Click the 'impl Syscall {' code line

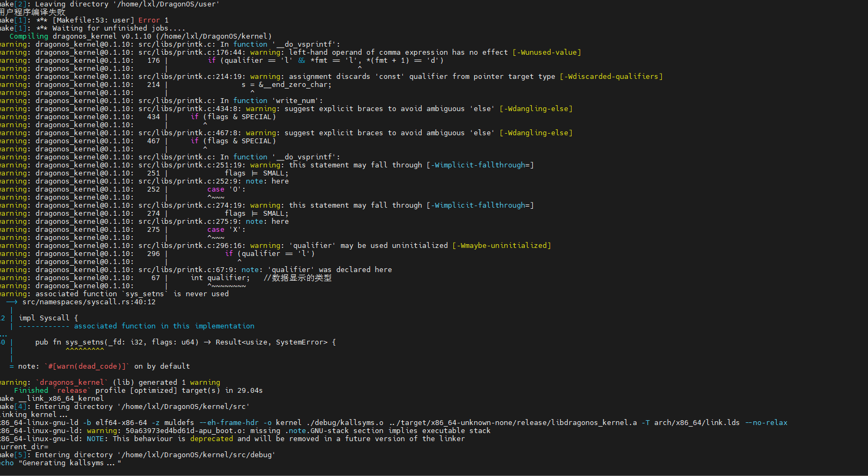[x=48, y=318]
